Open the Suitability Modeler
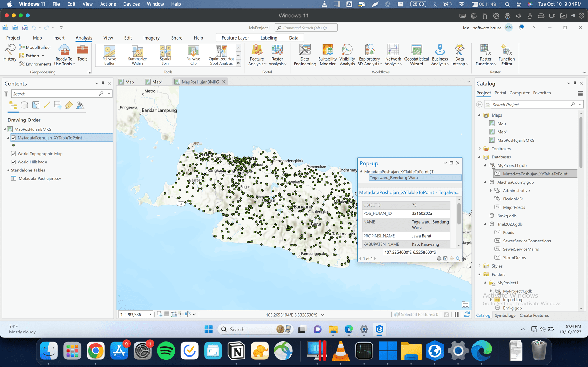 327,55
